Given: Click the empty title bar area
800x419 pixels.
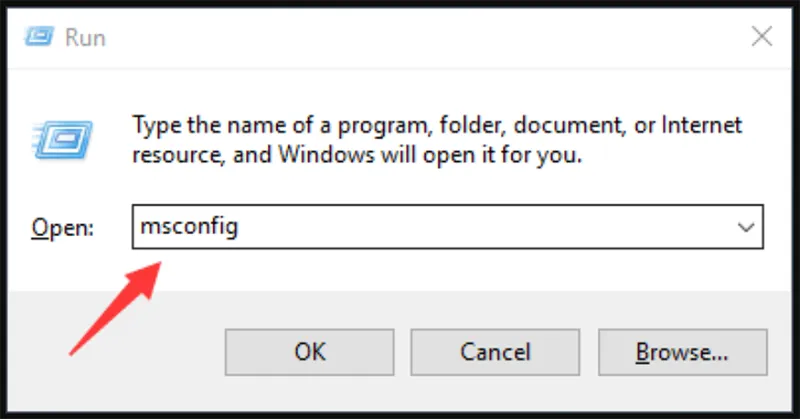Looking at the screenshot, I should click(400, 38).
